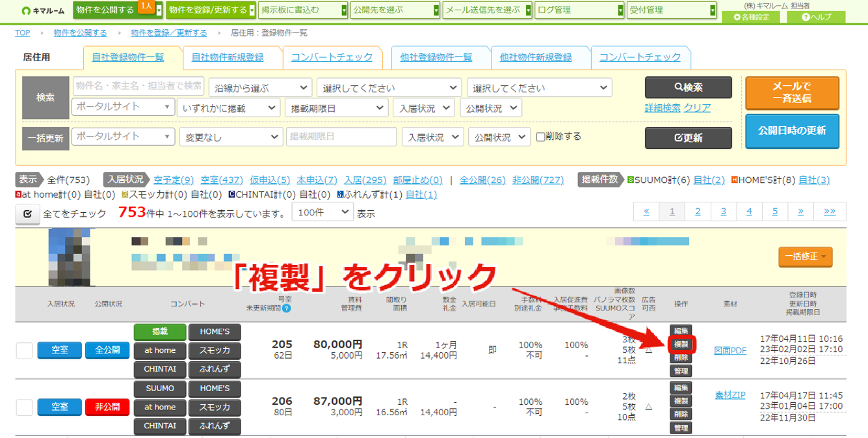868x438 pixels.
Task: Click the HOME'S badge in row 205
Action: pyautogui.click(x=215, y=332)
